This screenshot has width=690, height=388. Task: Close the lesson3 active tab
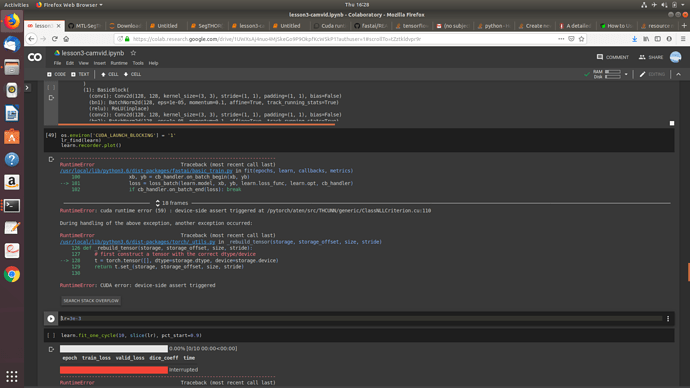click(x=58, y=26)
